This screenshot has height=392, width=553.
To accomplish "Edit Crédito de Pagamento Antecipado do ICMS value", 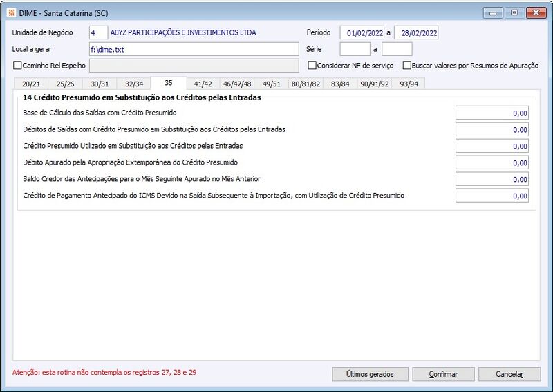I will (492, 196).
